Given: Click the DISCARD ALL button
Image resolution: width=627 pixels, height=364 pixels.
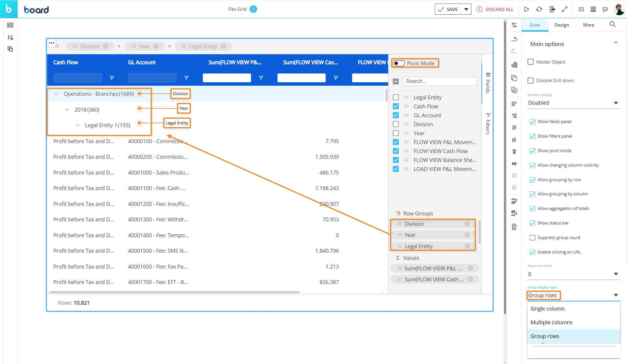Looking at the screenshot, I should point(496,9).
